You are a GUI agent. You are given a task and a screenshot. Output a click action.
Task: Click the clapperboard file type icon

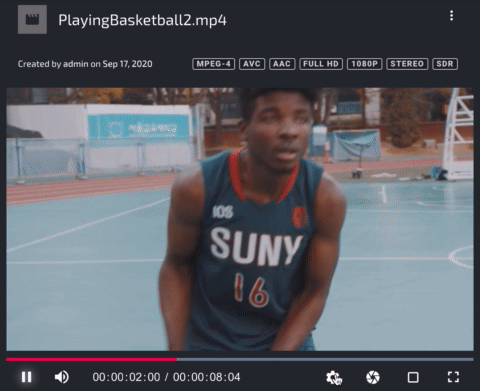click(x=32, y=19)
